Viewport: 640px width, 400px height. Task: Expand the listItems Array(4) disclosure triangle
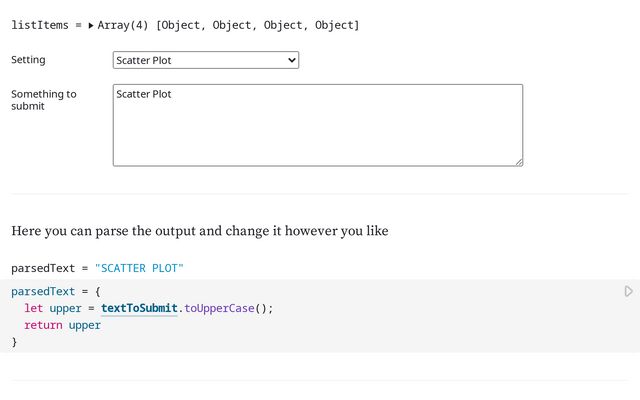[x=91, y=25]
